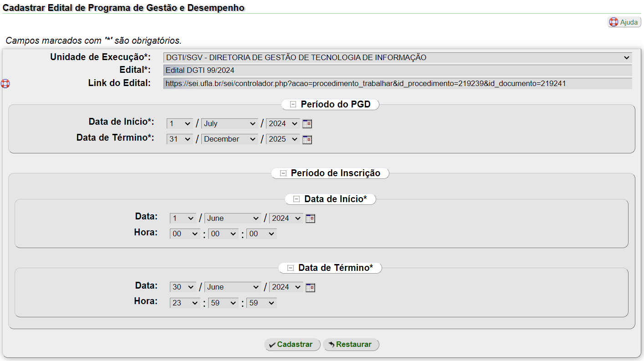Open inscription start seconds dropdown, last 00

coord(261,234)
